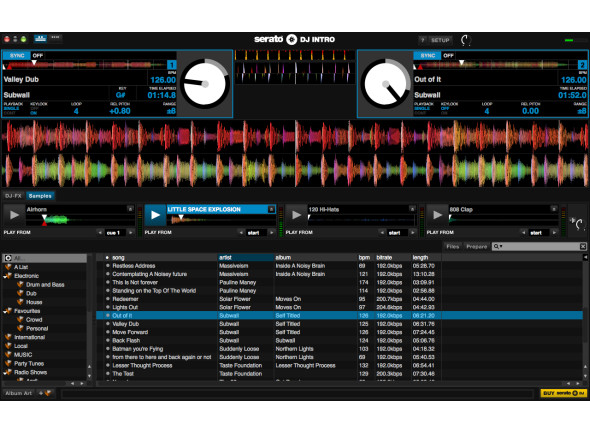Open the Prepare panel
590x434 pixels.
pyautogui.click(x=476, y=247)
